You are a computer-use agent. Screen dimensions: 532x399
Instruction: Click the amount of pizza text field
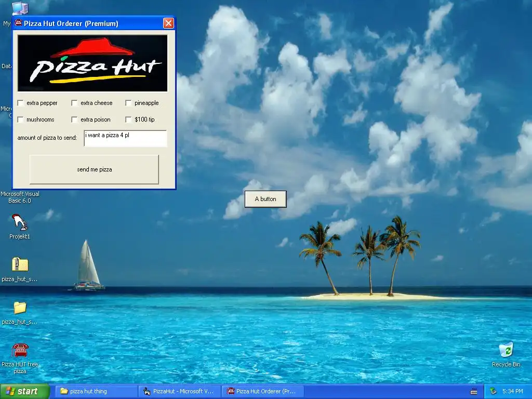point(126,138)
